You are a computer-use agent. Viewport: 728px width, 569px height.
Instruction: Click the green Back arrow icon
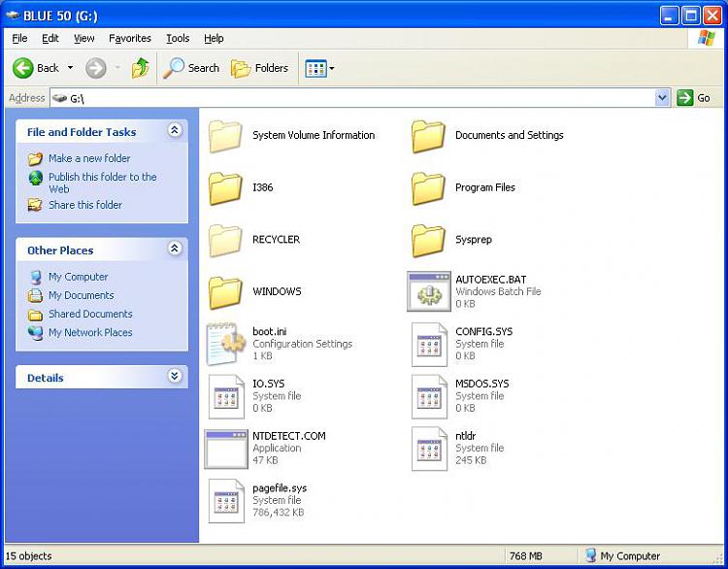[22, 68]
